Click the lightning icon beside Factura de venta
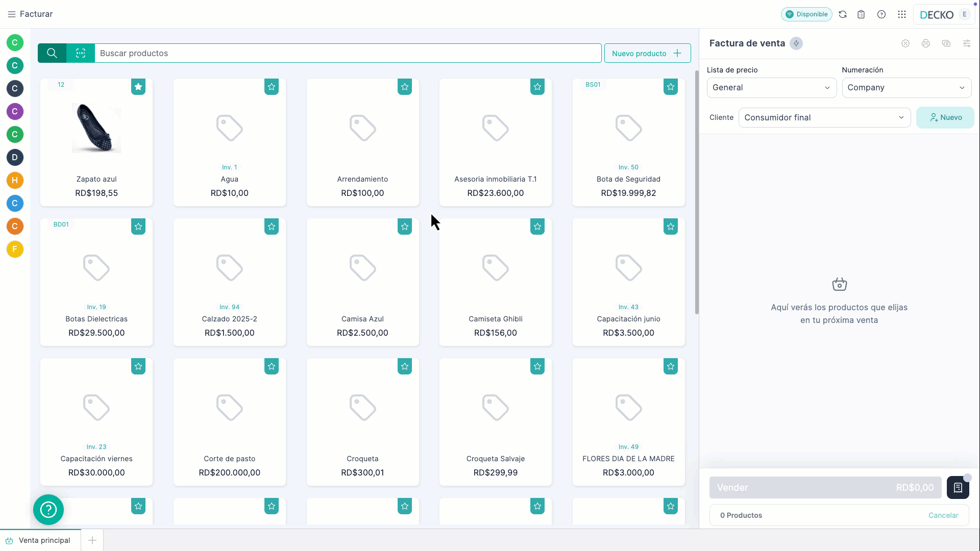980x551 pixels. pos(796,43)
